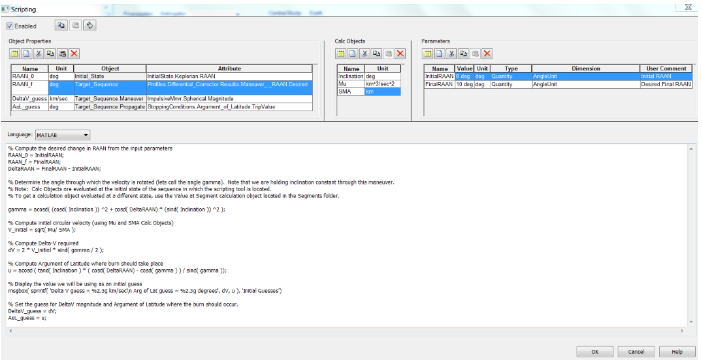The image size is (702, 360).
Task: Click the yellow new-item icon in Object Properties
Action: tap(14, 54)
